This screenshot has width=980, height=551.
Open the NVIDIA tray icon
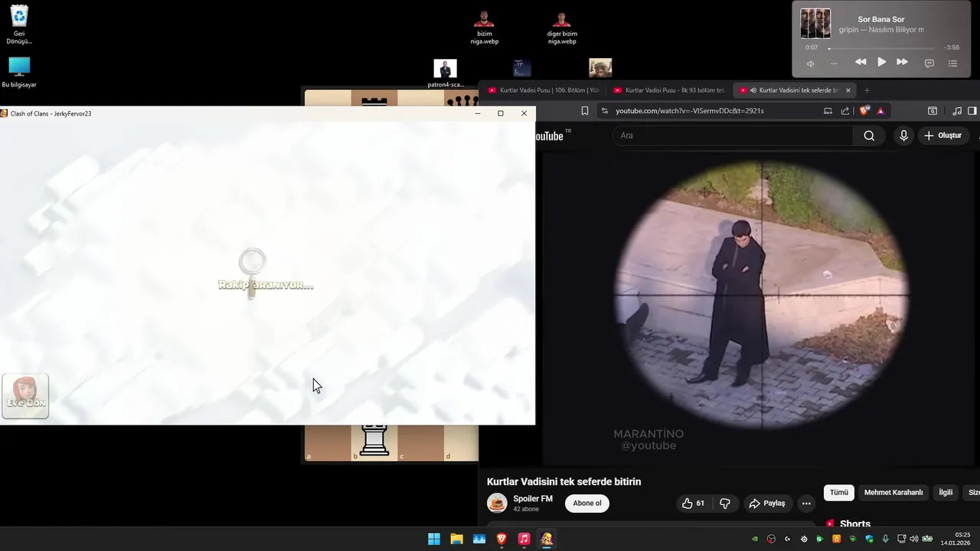click(755, 539)
